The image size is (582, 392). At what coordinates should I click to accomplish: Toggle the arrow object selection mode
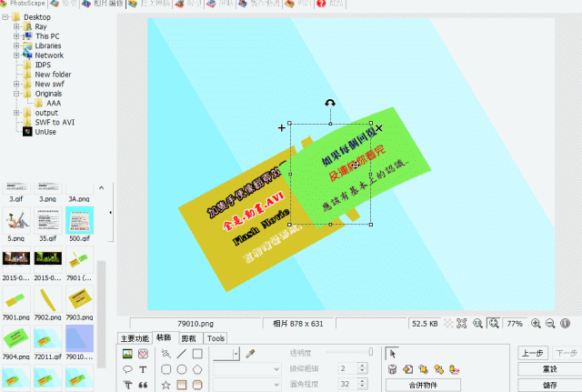[x=392, y=354]
